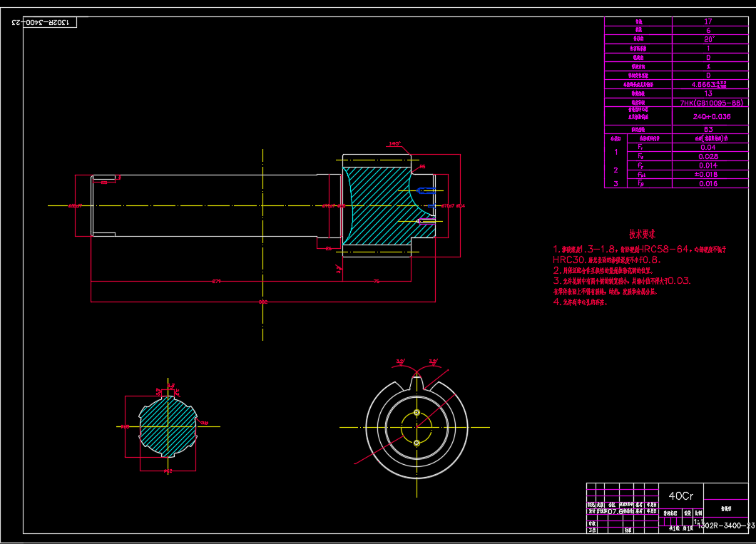Select the 20° pressure angle table cell

[x=708, y=40]
